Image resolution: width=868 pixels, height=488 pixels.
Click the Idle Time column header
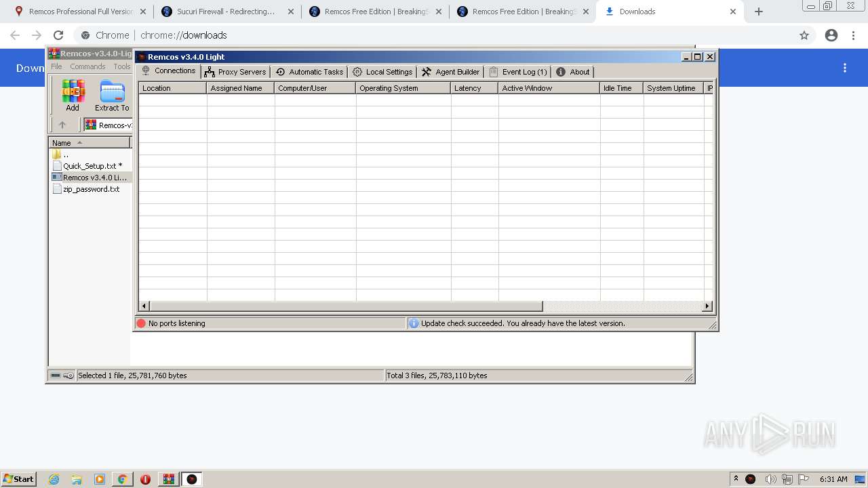click(x=622, y=88)
